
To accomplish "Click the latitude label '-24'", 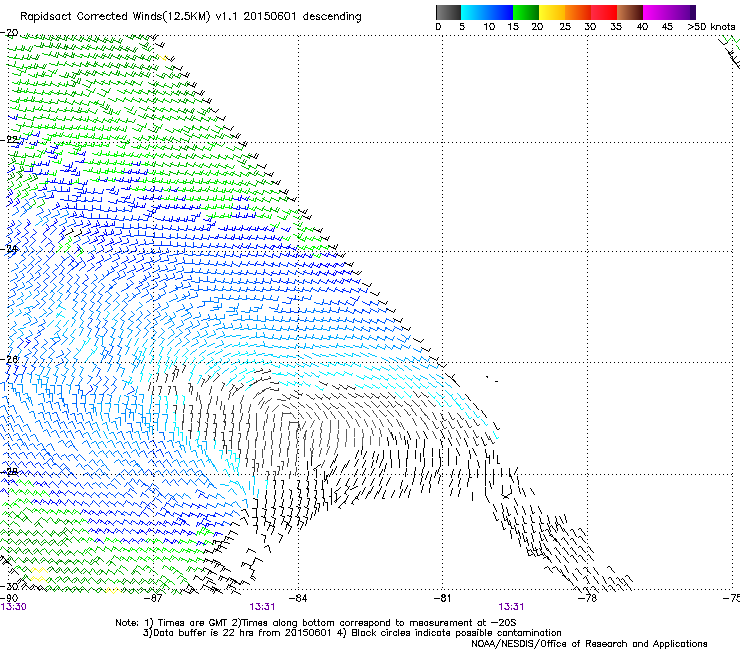I will [x=9, y=249].
